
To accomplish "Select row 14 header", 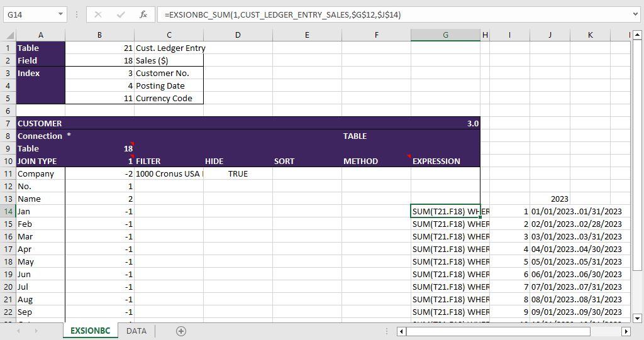I will point(8,211).
